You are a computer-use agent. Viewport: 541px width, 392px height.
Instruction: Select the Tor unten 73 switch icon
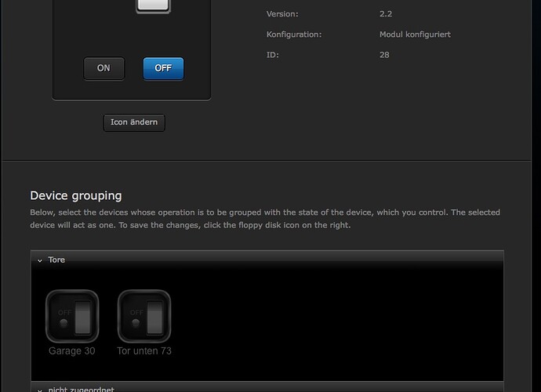(144, 316)
